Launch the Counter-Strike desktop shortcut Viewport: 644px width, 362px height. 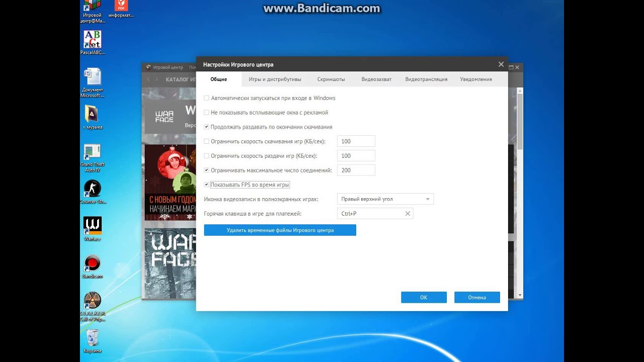pyautogui.click(x=93, y=192)
